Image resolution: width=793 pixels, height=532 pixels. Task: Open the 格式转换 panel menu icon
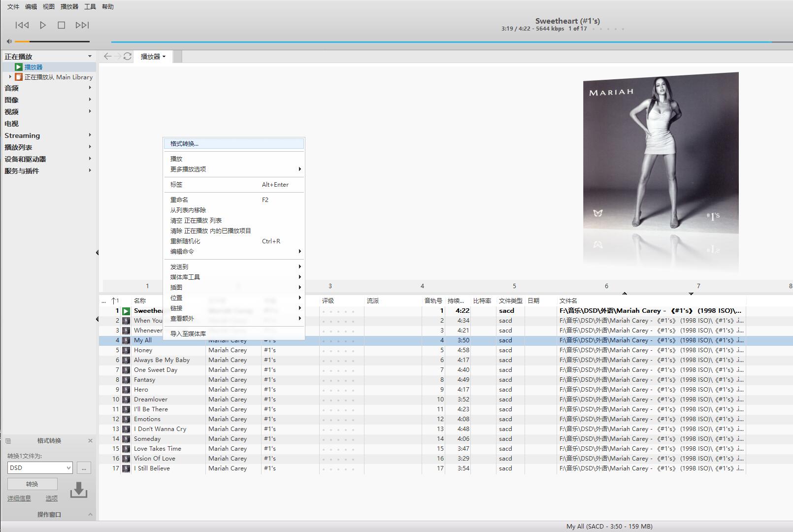(x=8, y=441)
